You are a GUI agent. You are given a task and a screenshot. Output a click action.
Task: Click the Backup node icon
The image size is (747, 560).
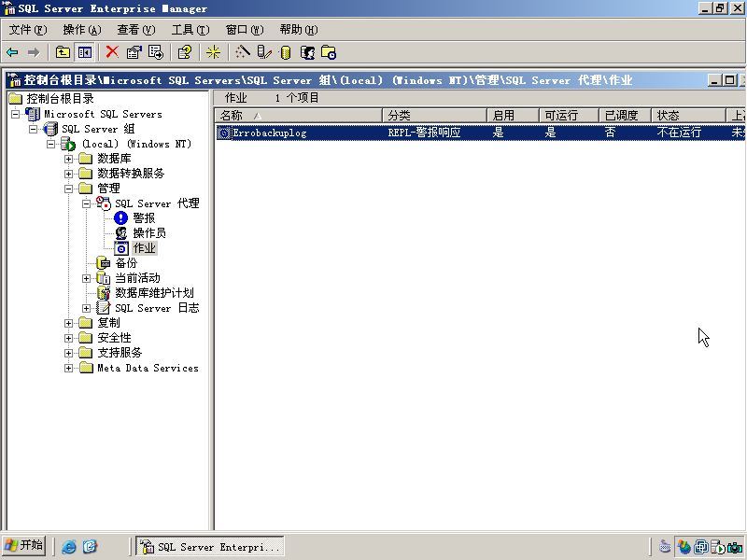point(104,263)
